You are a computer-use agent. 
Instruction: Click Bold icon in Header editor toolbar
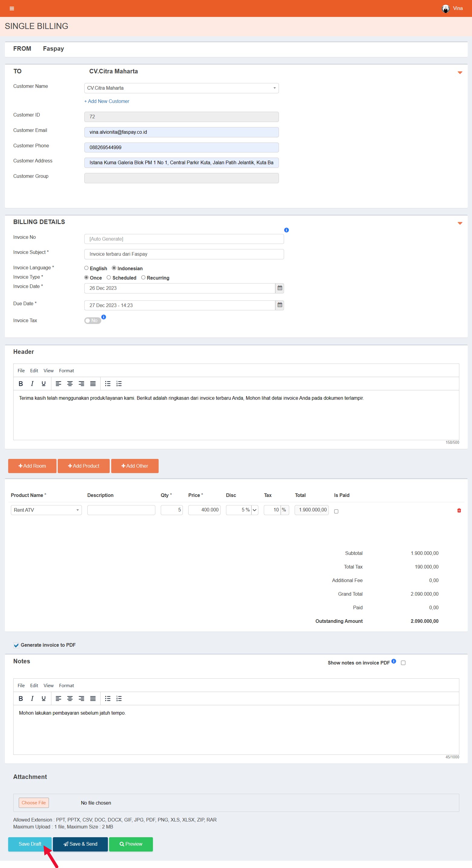tap(21, 383)
